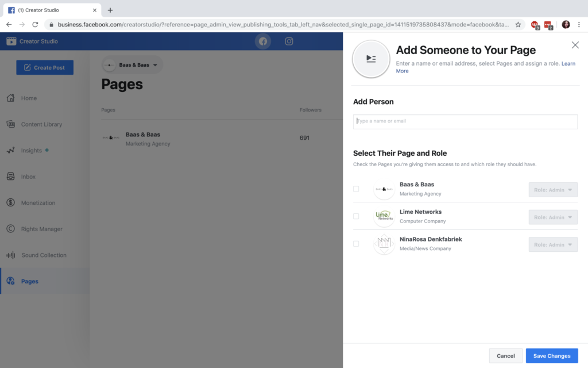Select the Insights graph icon
The height and width of the screenshot is (368, 588).
pyautogui.click(x=10, y=150)
